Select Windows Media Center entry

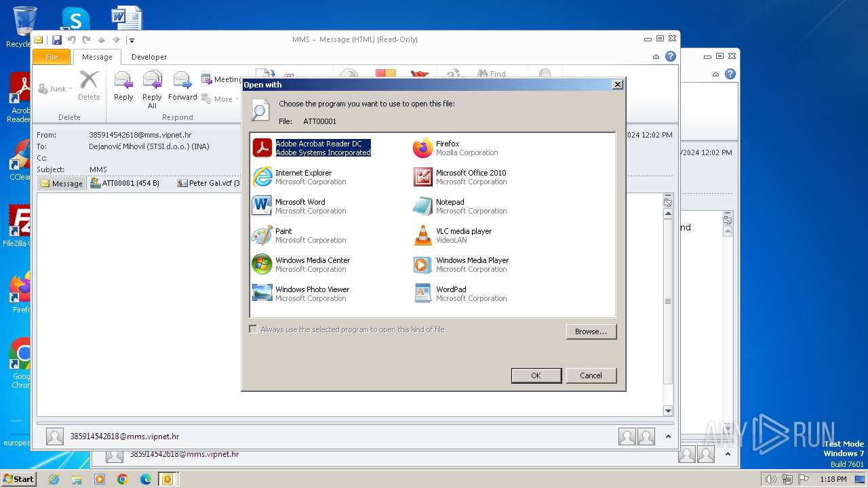point(301,264)
